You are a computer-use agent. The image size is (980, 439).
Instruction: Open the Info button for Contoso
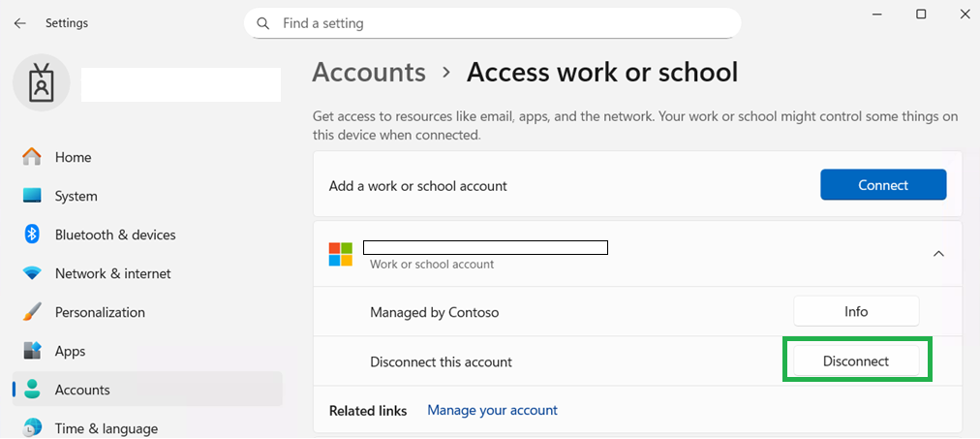click(x=856, y=312)
